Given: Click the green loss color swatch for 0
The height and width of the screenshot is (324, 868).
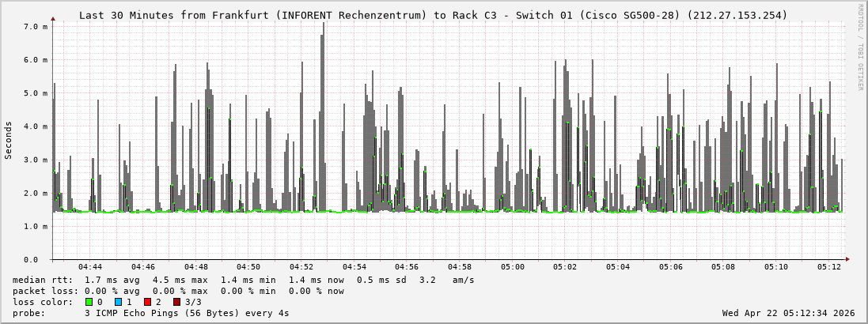Looking at the screenshot, I should tap(89, 302).
